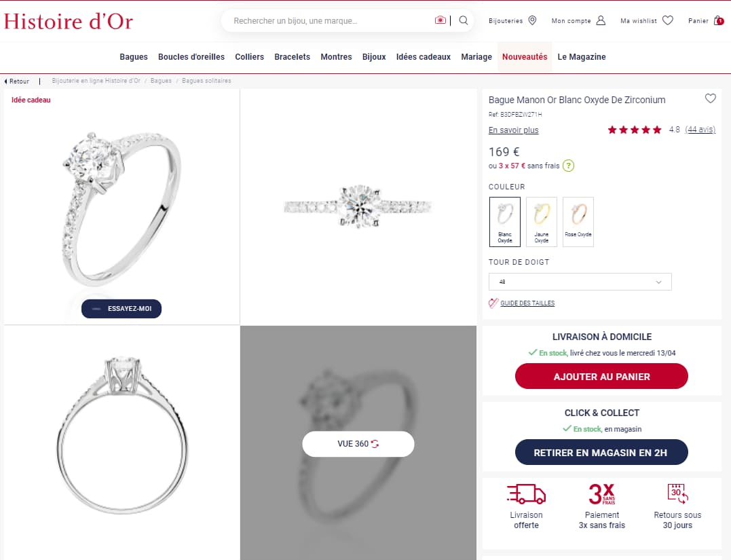Open Mon compte user icon
Viewport: 731px width, 560px height.
point(601,20)
